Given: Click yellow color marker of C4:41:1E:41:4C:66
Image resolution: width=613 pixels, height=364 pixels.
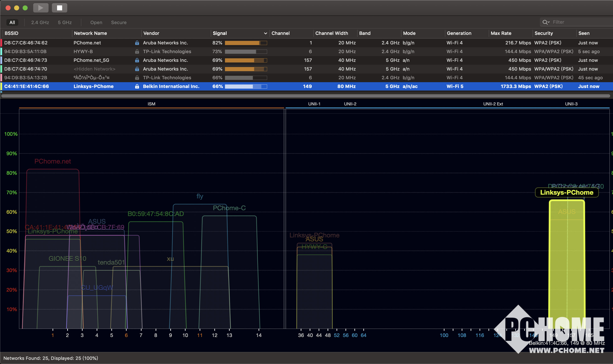Looking at the screenshot, I should point(1,86).
